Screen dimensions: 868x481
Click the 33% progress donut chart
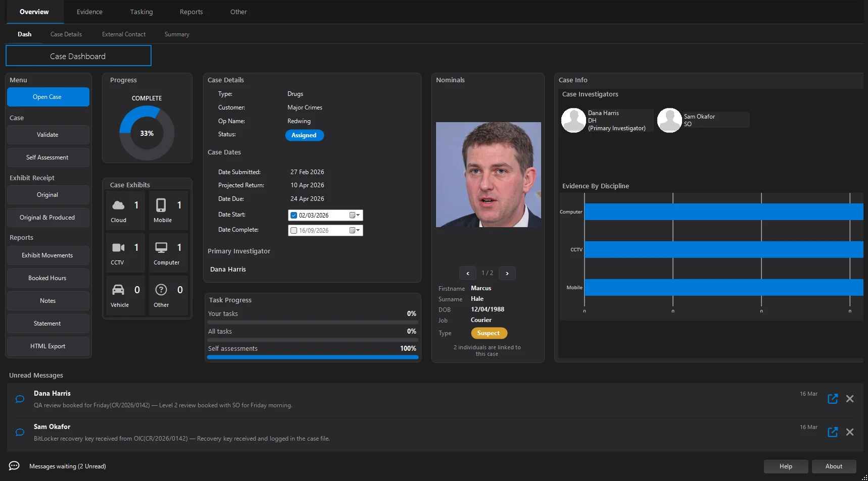pos(147,133)
